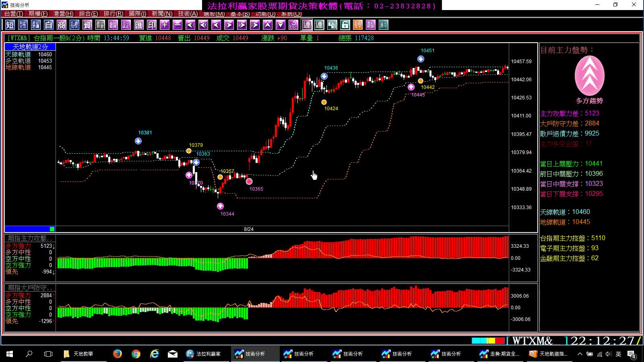Open the 新聞(N) menu
Viewport: 644px width, 362px height.
pyautogui.click(x=162, y=14)
